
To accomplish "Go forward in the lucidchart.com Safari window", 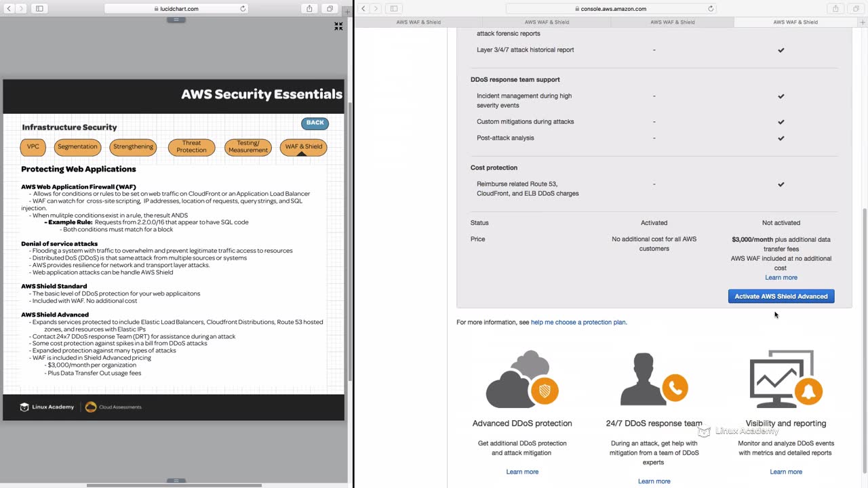I will (x=22, y=9).
